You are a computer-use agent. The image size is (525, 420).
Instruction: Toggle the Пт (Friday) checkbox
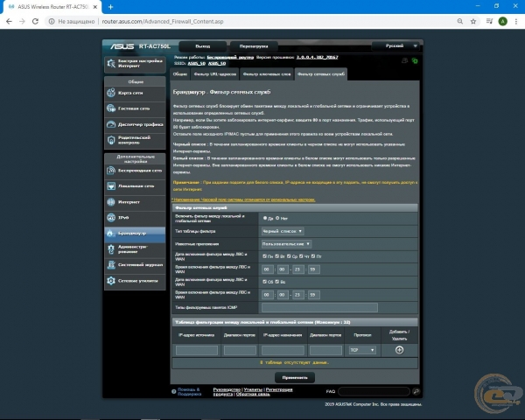pyautogui.click(x=313, y=256)
